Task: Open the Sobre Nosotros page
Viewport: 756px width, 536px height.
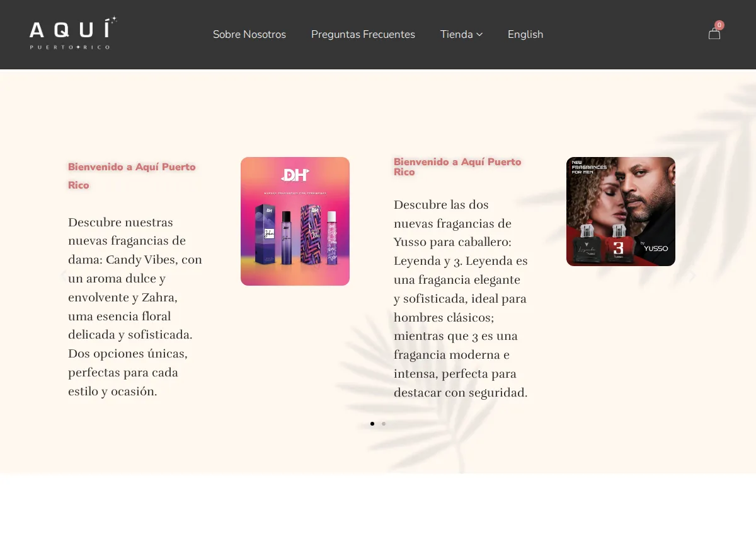Action: tap(249, 34)
